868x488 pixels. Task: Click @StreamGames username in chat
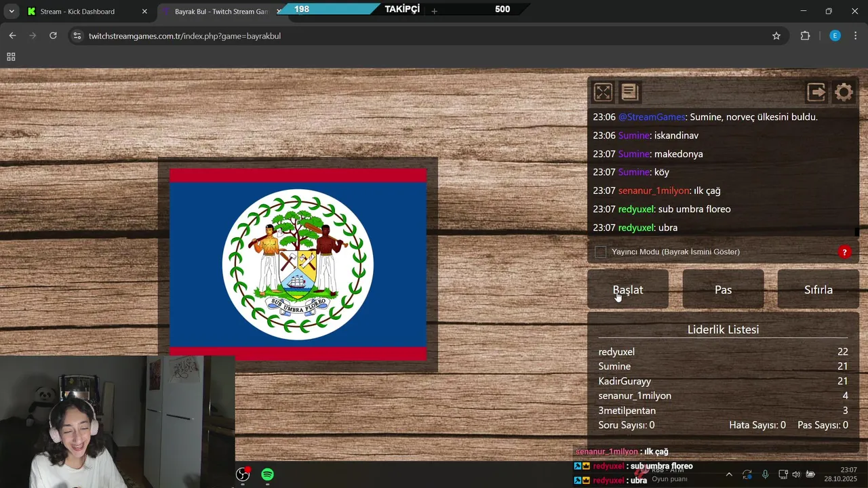coord(652,117)
